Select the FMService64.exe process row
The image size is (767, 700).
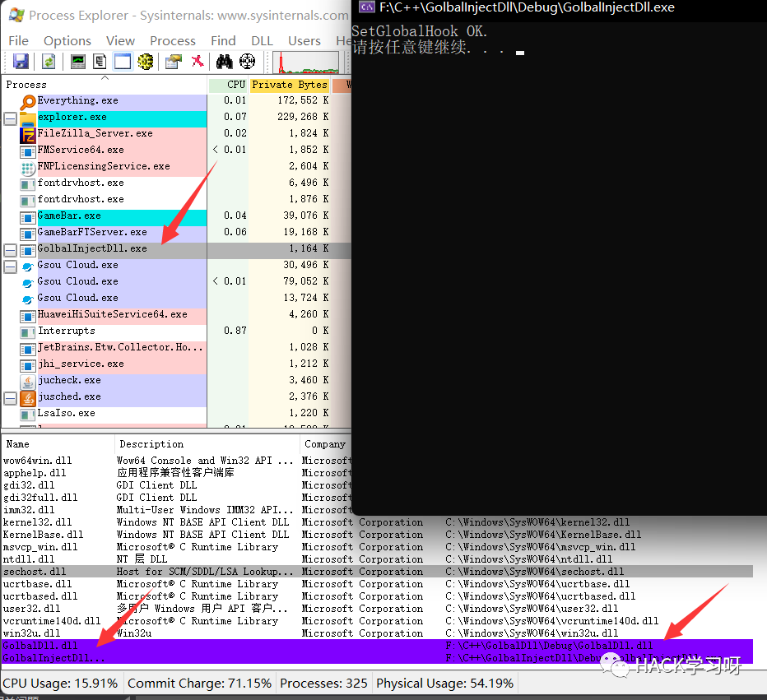click(x=176, y=150)
